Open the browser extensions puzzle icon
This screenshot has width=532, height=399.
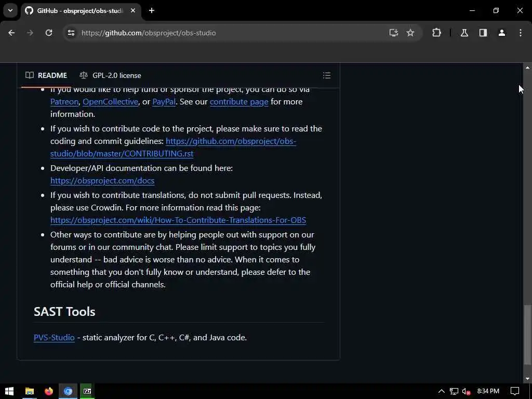[x=436, y=33]
